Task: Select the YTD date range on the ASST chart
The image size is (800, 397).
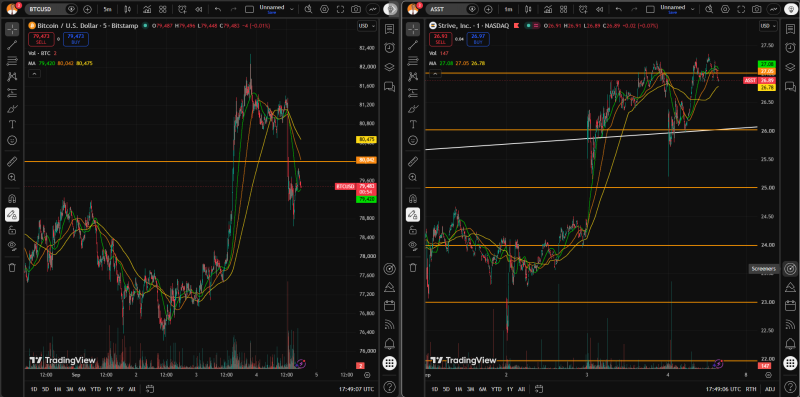Action: [x=496, y=389]
